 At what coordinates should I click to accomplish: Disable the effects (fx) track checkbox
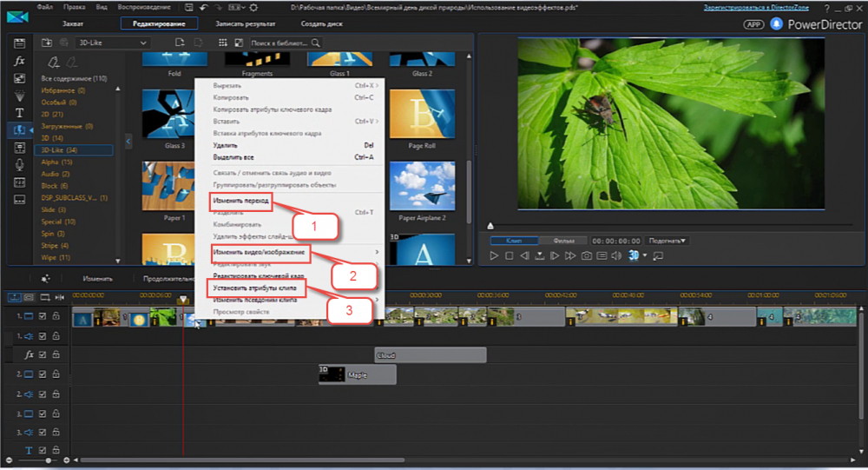pos(42,354)
